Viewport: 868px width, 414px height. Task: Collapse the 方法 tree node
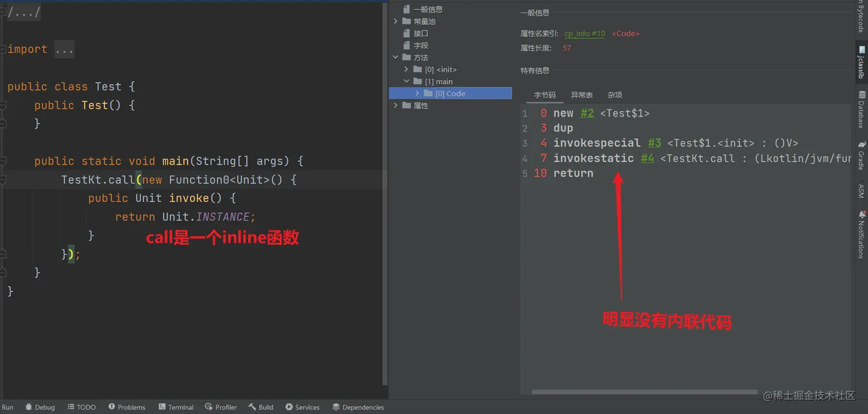pos(396,57)
